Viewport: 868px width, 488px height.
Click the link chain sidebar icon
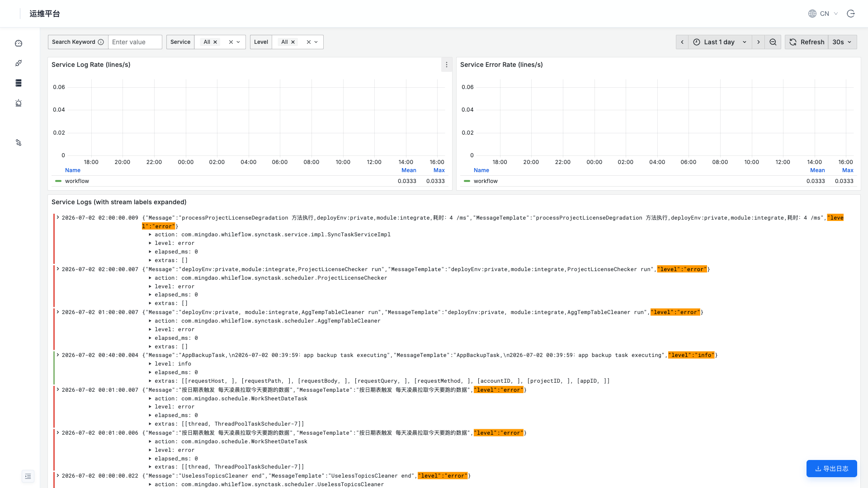19,143
